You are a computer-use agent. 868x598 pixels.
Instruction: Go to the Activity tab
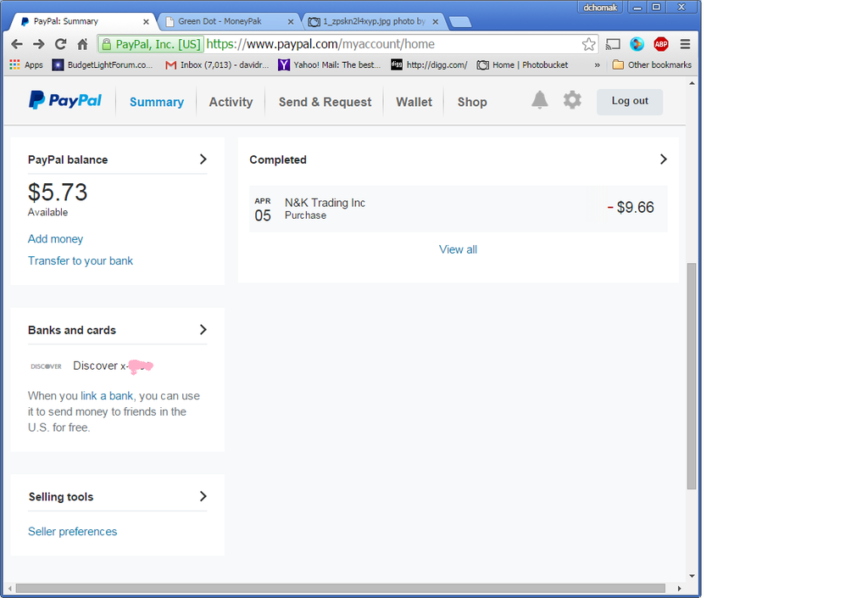[231, 102]
